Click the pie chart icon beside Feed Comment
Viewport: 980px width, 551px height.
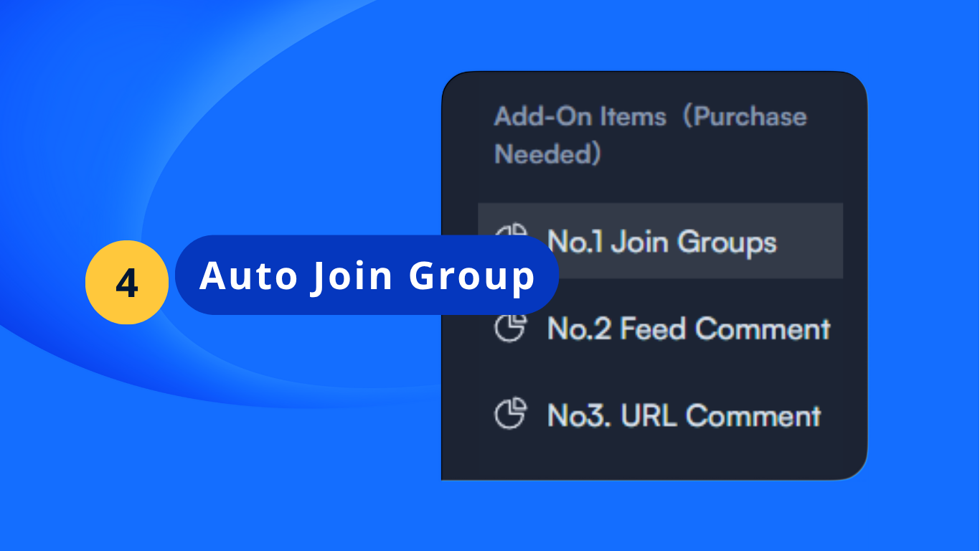tap(510, 329)
